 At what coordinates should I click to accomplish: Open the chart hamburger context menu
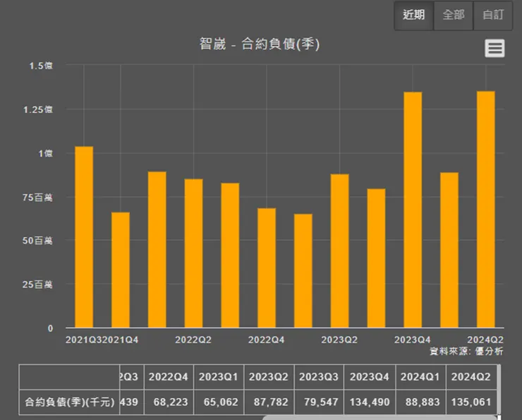click(x=494, y=48)
